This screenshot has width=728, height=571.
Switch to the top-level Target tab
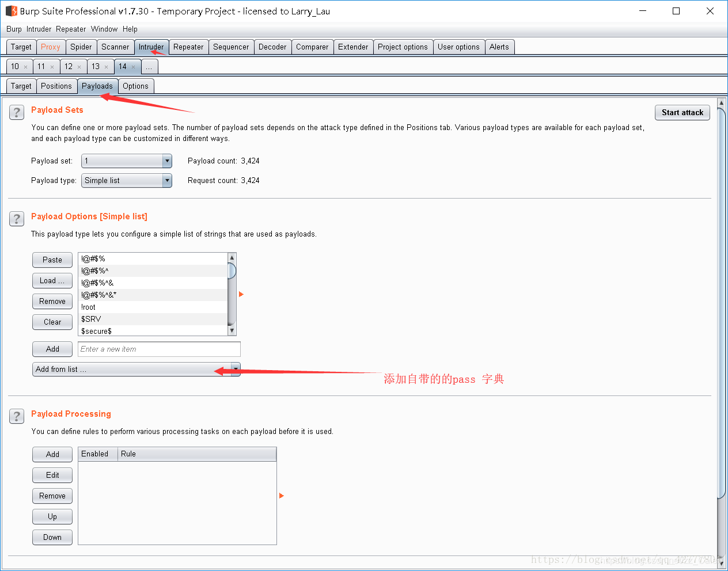21,47
